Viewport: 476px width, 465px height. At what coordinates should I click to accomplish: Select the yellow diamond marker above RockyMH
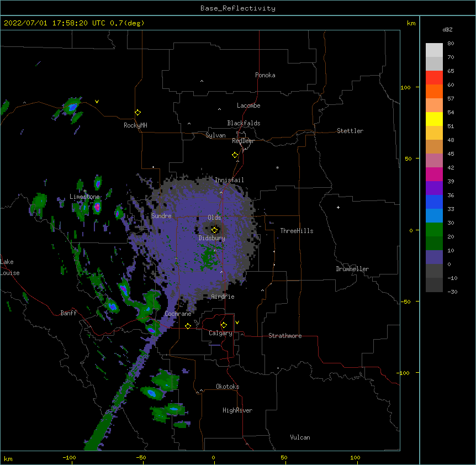[x=138, y=113]
